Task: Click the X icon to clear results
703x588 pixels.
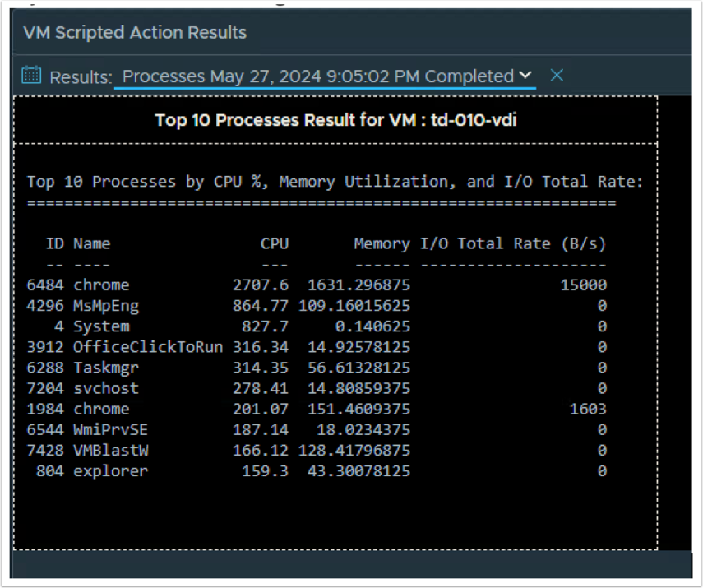Action: coord(557,76)
